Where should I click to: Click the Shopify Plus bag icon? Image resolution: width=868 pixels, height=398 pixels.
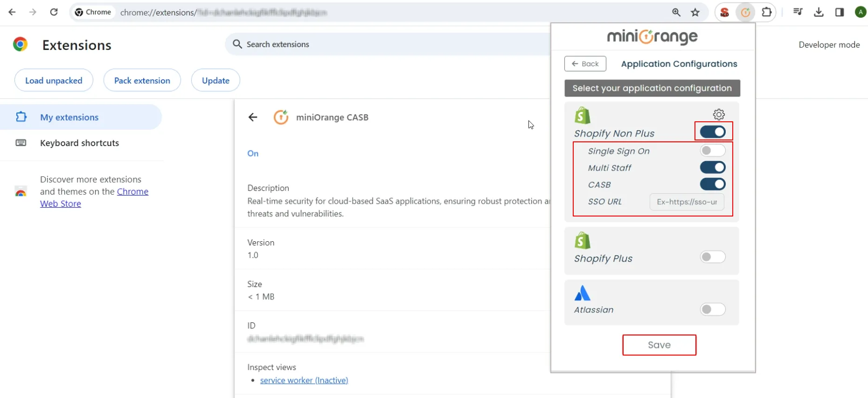click(x=582, y=240)
